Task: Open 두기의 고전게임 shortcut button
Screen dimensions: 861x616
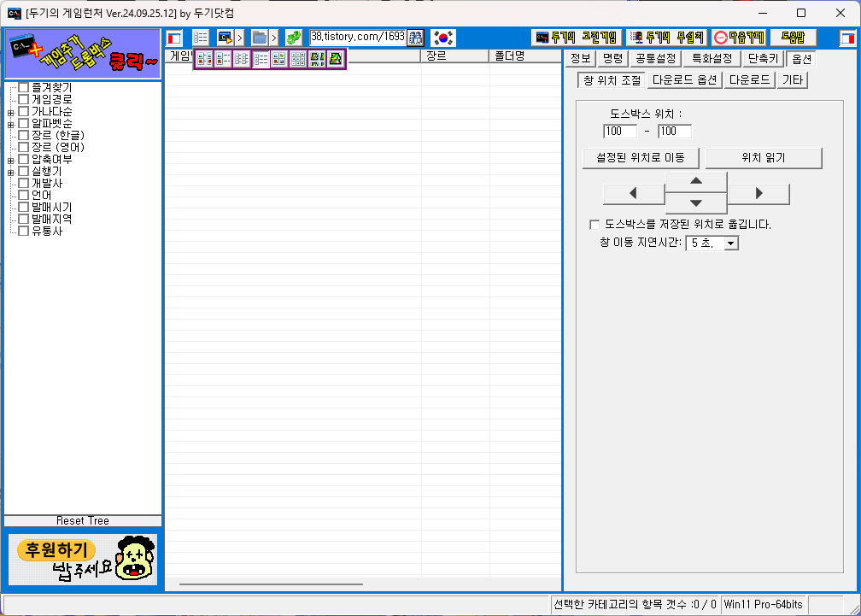Action: pos(577,38)
